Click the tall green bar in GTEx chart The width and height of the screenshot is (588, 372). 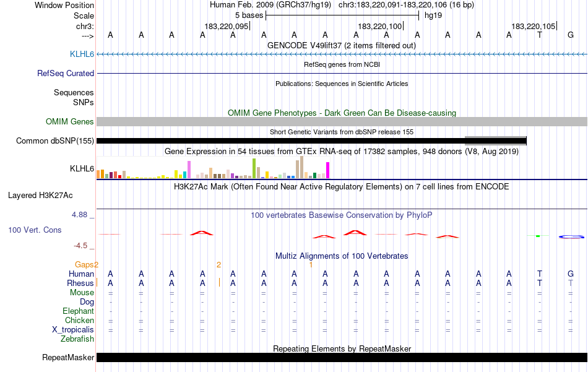(254, 168)
